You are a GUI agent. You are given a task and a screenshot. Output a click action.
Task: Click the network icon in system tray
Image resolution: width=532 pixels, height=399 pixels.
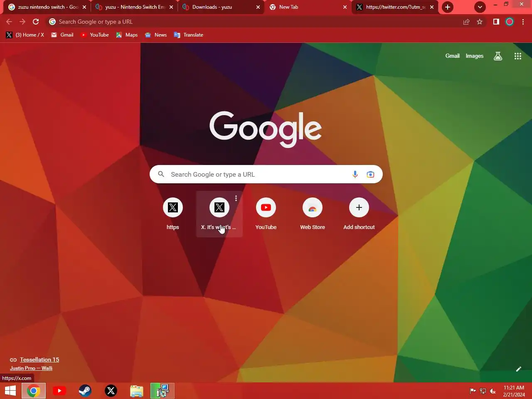pyautogui.click(x=483, y=391)
